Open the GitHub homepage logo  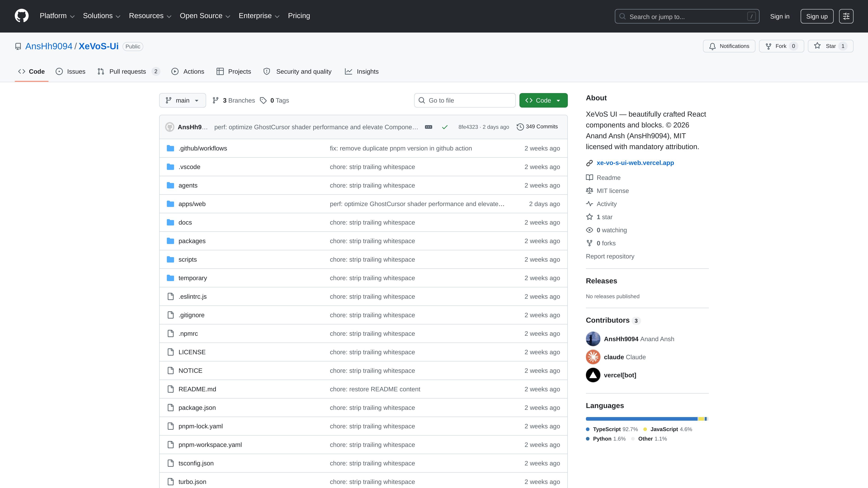click(21, 16)
